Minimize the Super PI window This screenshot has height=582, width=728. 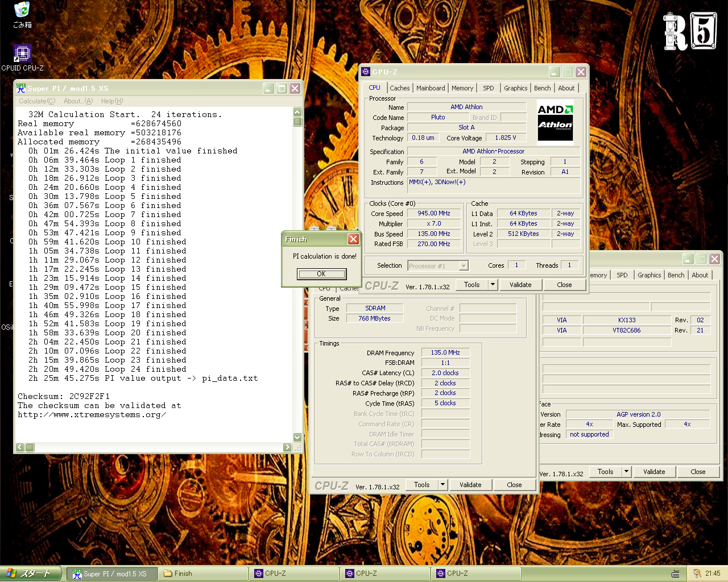click(x=269, y=88)
